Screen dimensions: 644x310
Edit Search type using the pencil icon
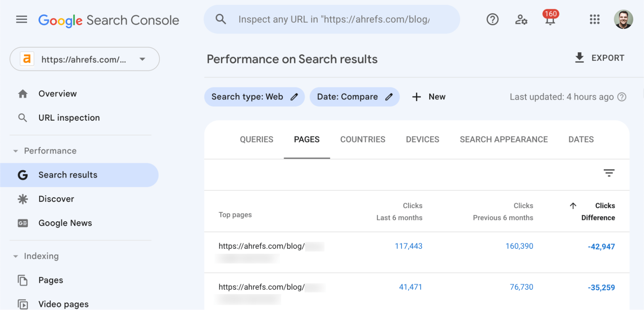pyautogui.click(x=294, y=96)
